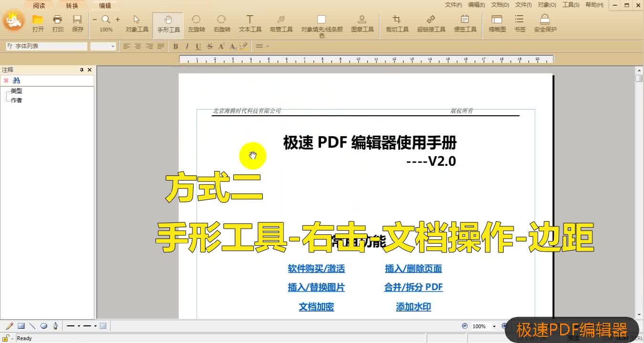Select the 作者 tree item
Image resolution: width=644 pixels, height=343 pixels.
[16, 100]
